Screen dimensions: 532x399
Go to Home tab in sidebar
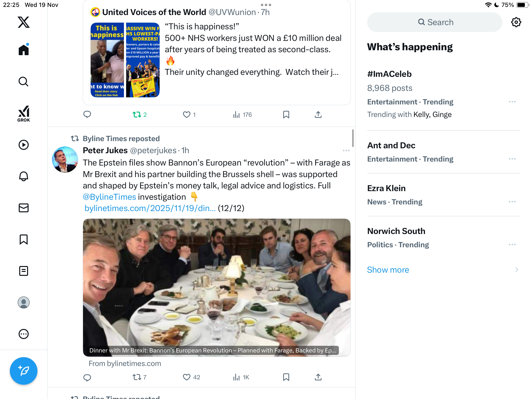click(24, 50)
